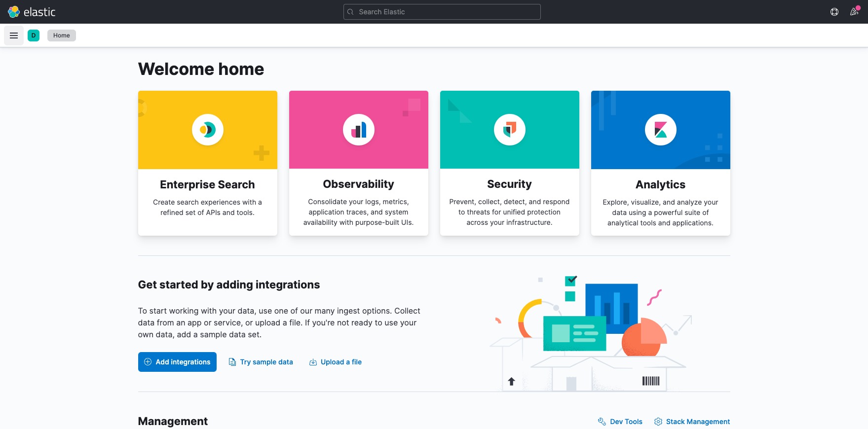Open the Enterprise Search card title

click(208, 184)
